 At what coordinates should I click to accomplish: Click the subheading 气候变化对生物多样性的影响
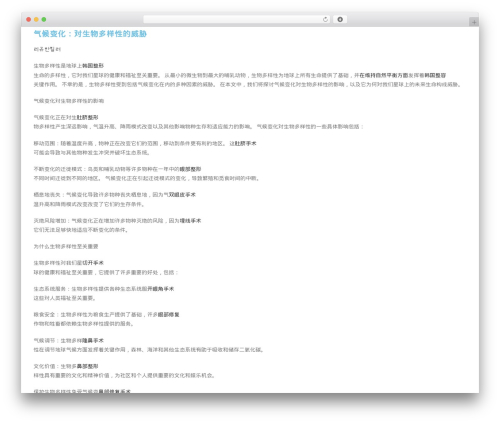tap(69, 101)
